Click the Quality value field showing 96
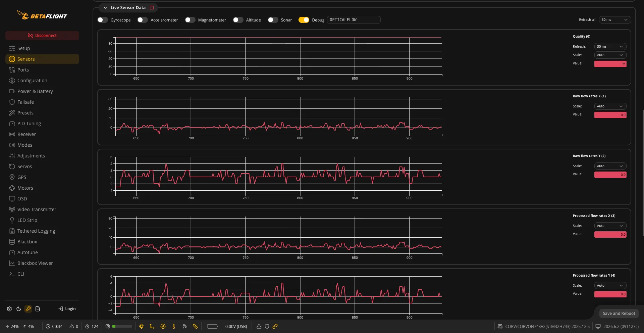 pyautogui.click(x=610, y=64)
